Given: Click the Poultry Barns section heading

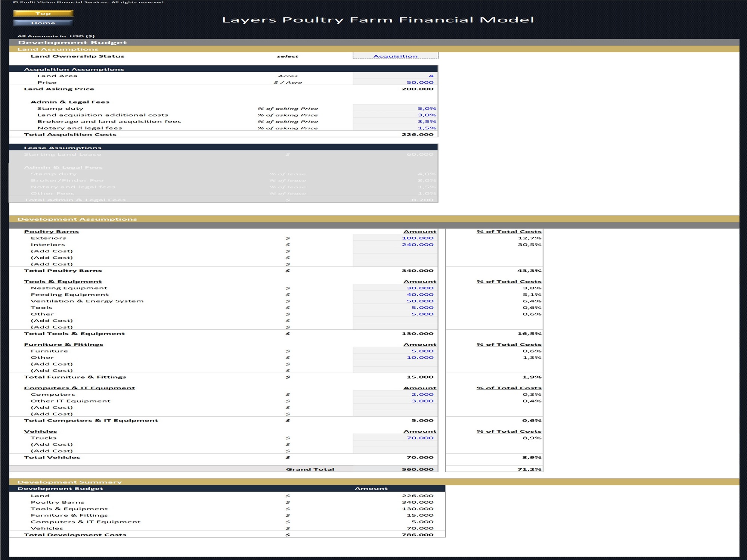Looking at the screenshot, I should tap(52, 231).
